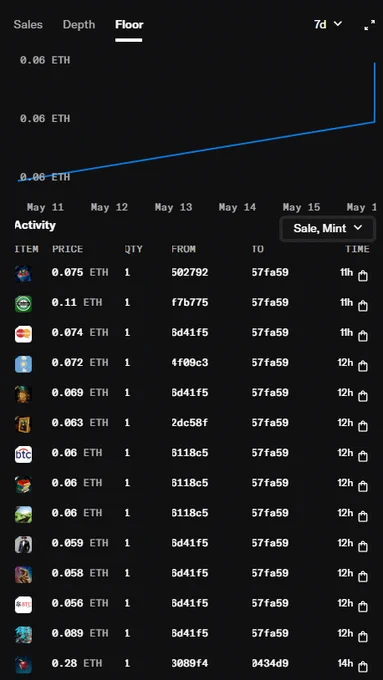Open transaction icon for 0.11 ETH row

point(363,306)
